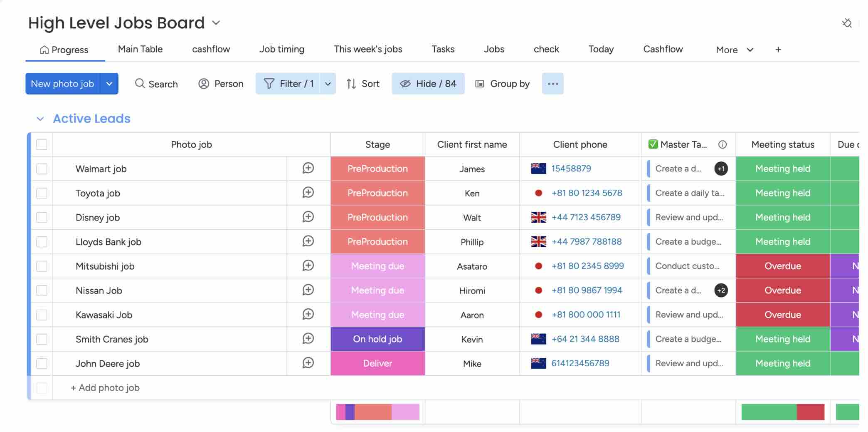Check the Toyota job row checkbox

point(42,193)
